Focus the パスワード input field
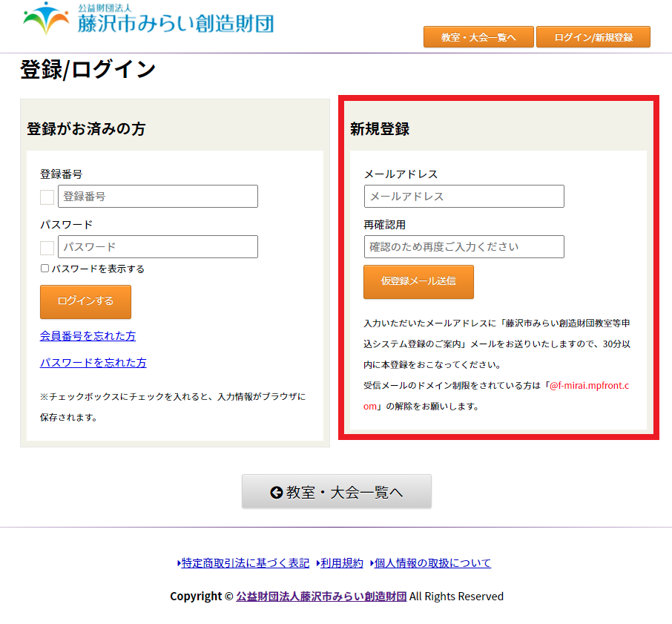672x624 pixels. tap(157, 247)
